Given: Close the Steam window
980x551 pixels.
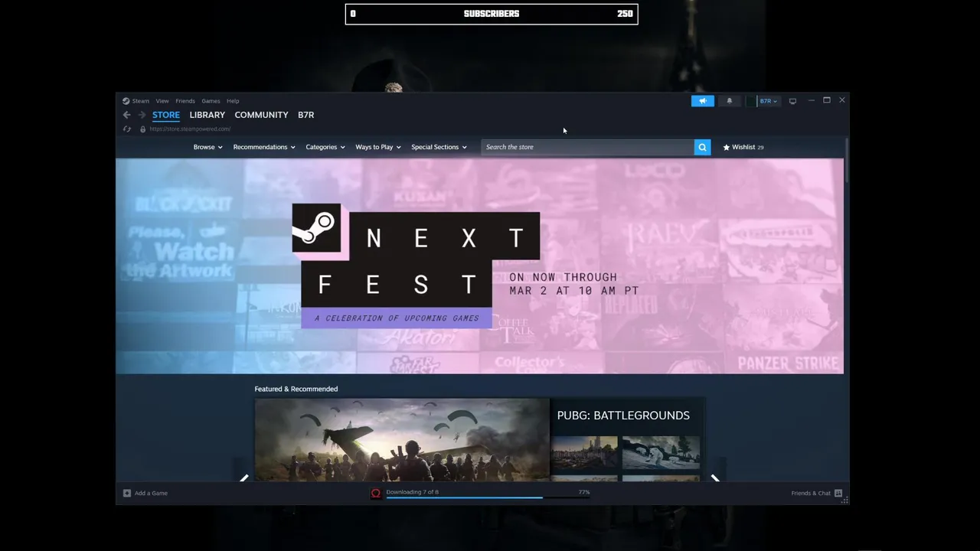Looking at the screenshot, I should point(842,100).
